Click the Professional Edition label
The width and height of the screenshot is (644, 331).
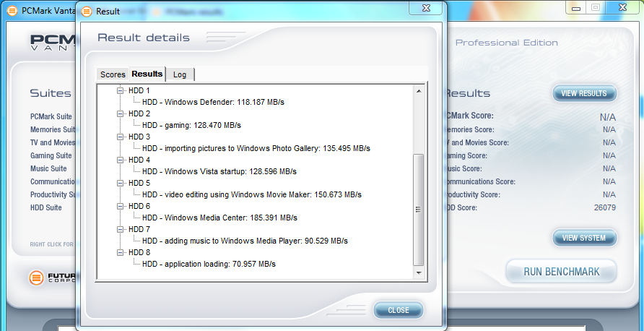(x=506, y=43)
